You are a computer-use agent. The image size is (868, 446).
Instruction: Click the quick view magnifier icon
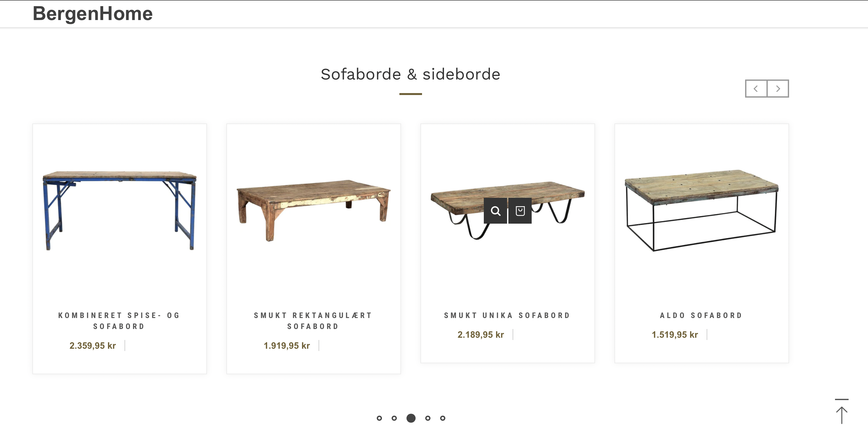(x=495, y=211)
